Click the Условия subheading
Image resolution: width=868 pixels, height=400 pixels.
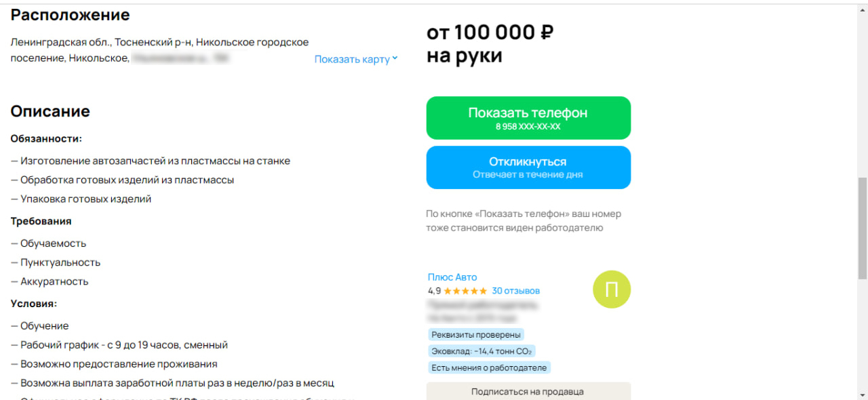[x=34, y=304]
